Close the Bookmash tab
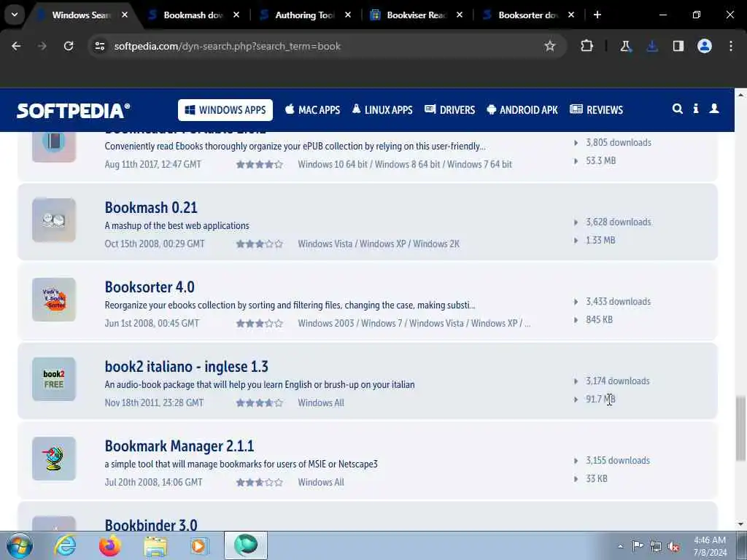Screen dimensions: 747x560 [236, 15]
